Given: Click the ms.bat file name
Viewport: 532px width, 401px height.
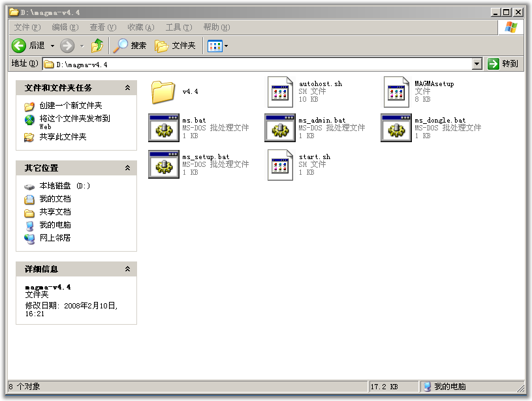Looking at the screenshot, I should (x=194, y=121).
